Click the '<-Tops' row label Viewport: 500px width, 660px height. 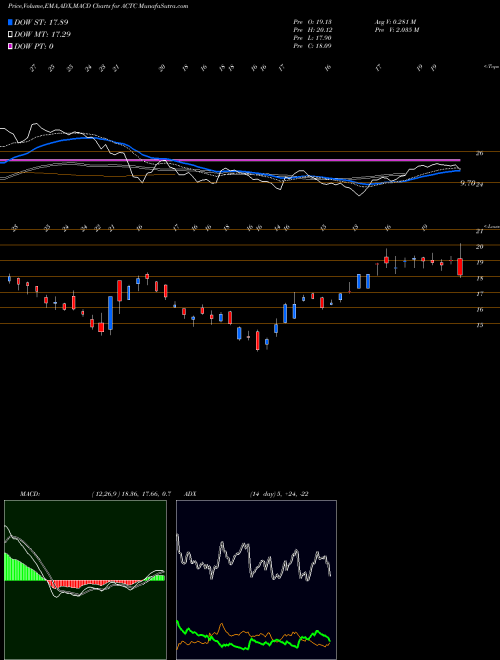[x=491, y=67]
